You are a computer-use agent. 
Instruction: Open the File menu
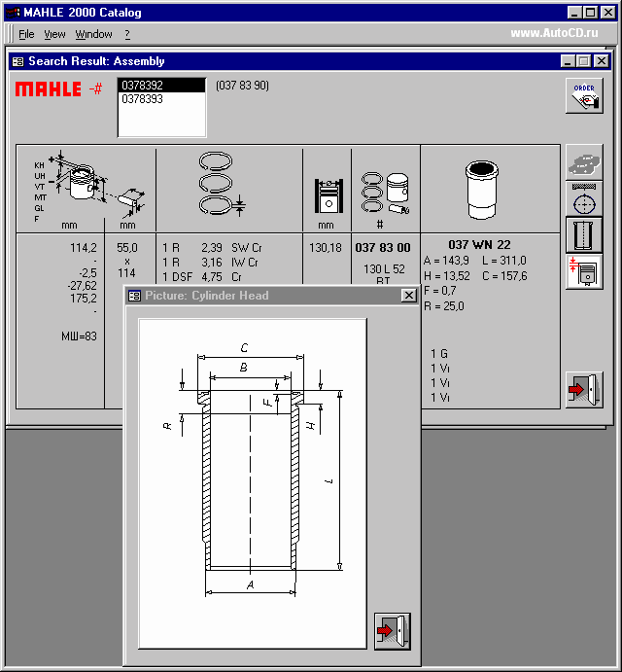pyautogui.click(x=26, y=34)
